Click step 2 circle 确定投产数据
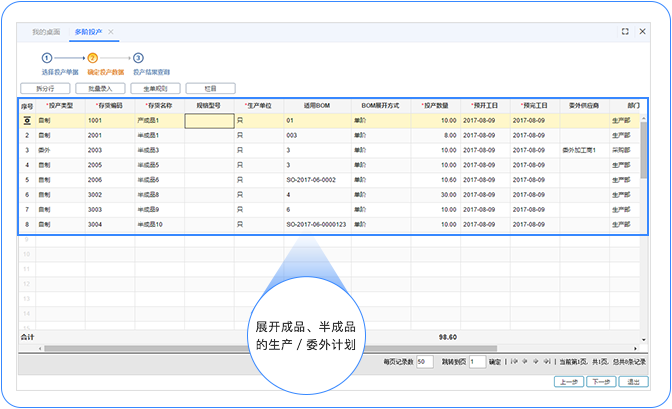The image size is (672, 409). click(92, 59)
